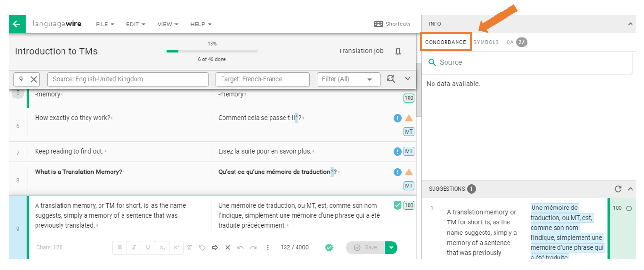Click the 100 match badge on segment 9

tap(409, 206)
